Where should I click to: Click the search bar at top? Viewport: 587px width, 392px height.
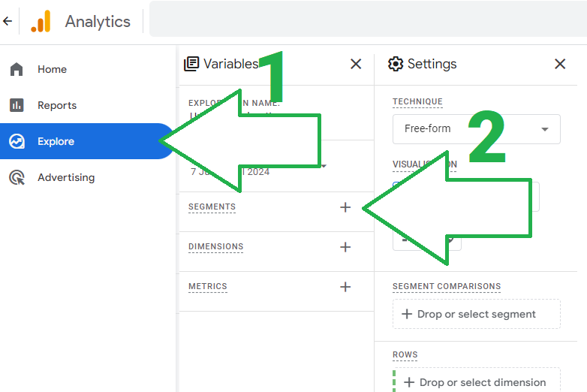tap(368, 19)
